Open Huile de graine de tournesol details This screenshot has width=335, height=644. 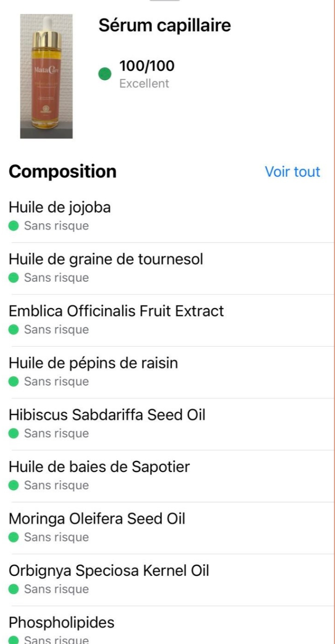point(106,259)
